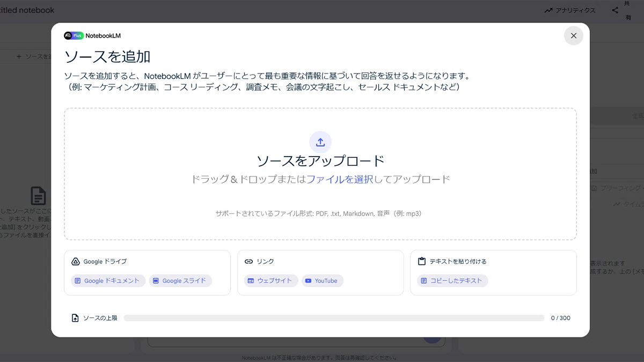Click the supported file formats text
Image resolution: width=644 pixels, height=362 pixels.
320,213
